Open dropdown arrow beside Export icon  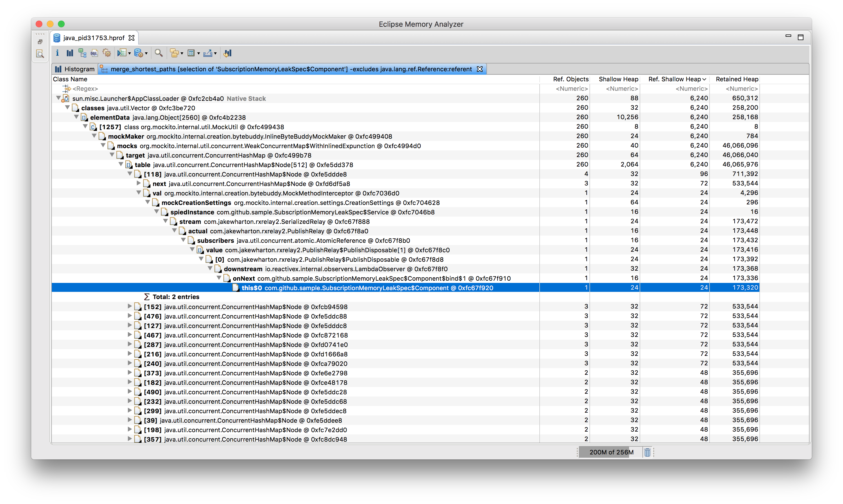point(215,54)
